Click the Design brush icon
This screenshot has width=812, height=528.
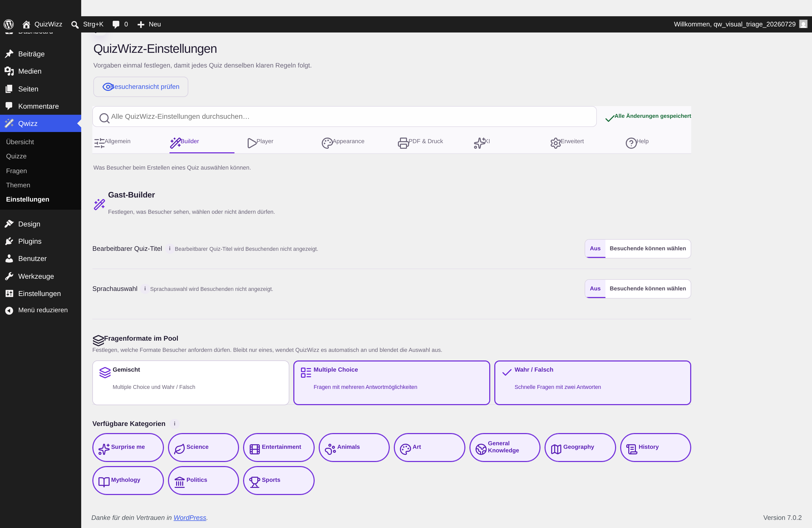tap(9, 224)
